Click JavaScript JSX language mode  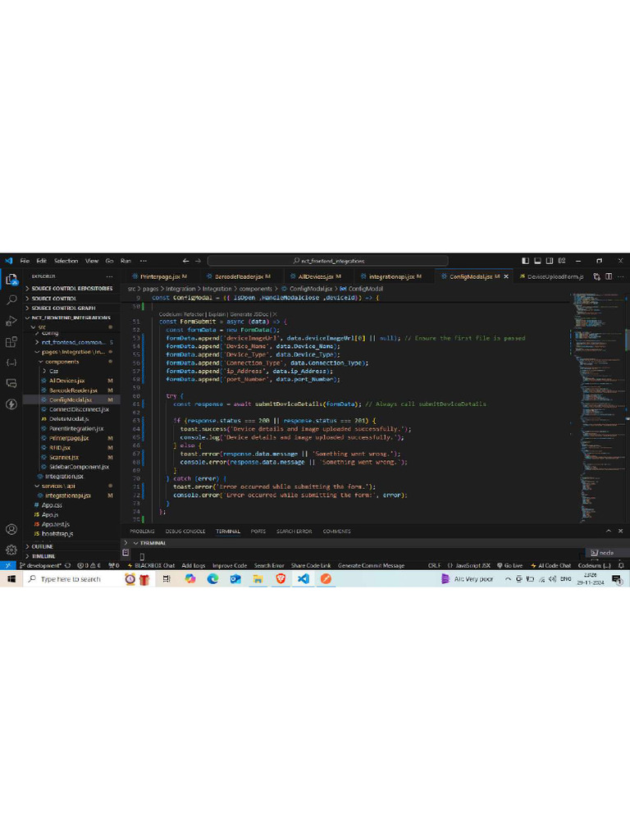click(469, 565)
